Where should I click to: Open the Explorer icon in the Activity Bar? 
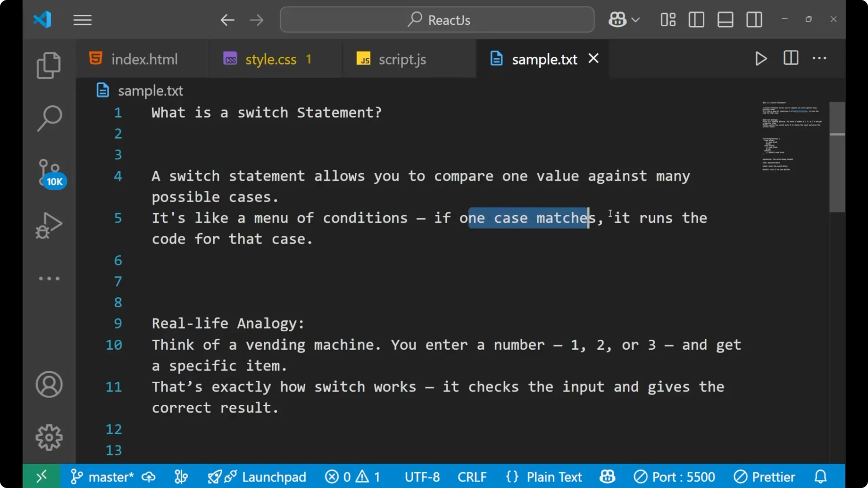click(49, 66)
